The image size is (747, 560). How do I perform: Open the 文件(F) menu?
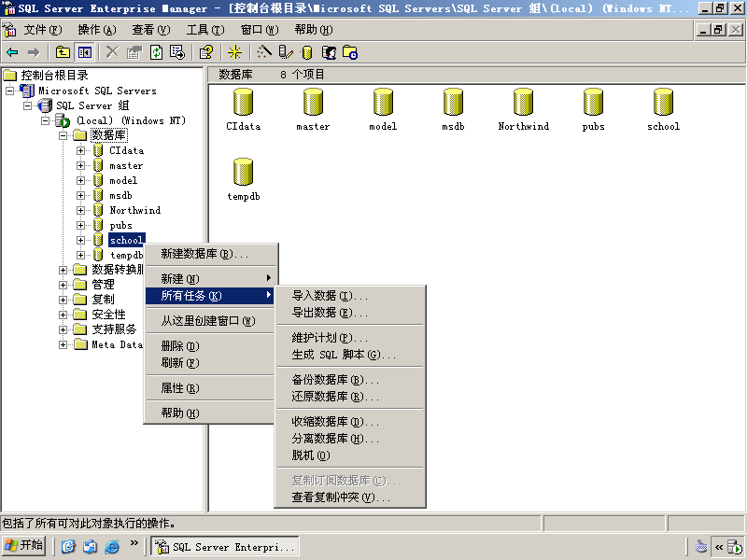[43, 30]
